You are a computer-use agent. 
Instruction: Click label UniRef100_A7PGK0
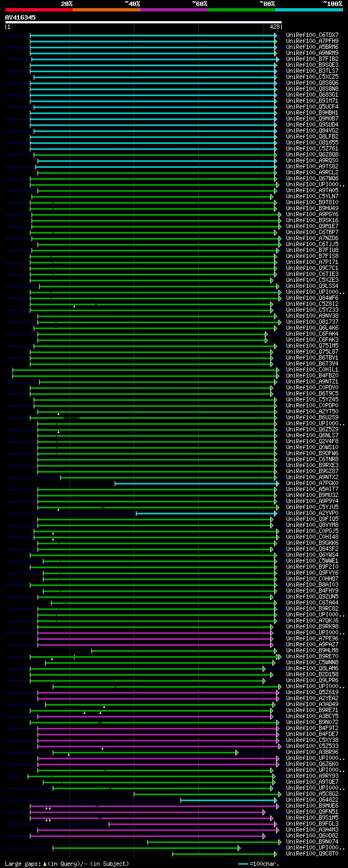click(x=312, y=483)
